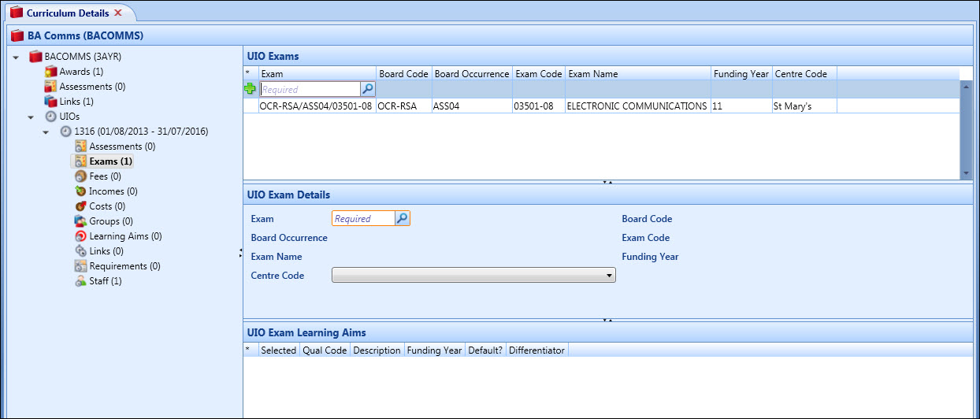Viewport: 980px width, 419px height.
Task: Click the Qual Code column header
Action: click(325, 350)
